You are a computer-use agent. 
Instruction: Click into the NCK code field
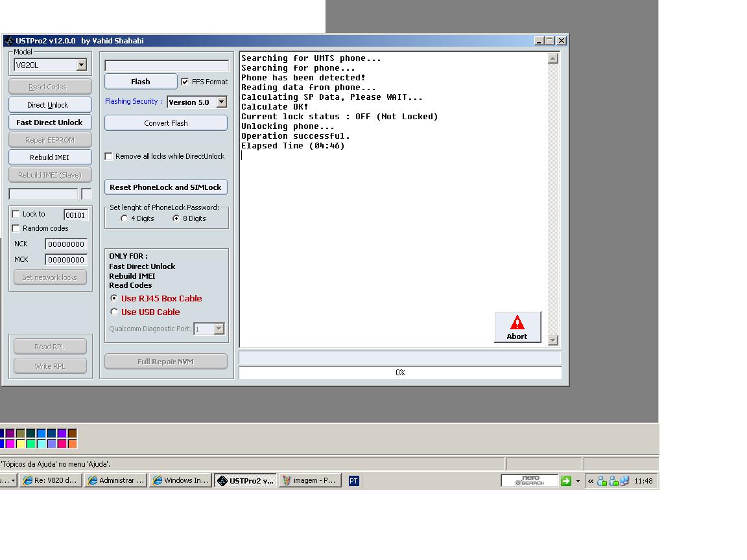coord(66,244)
